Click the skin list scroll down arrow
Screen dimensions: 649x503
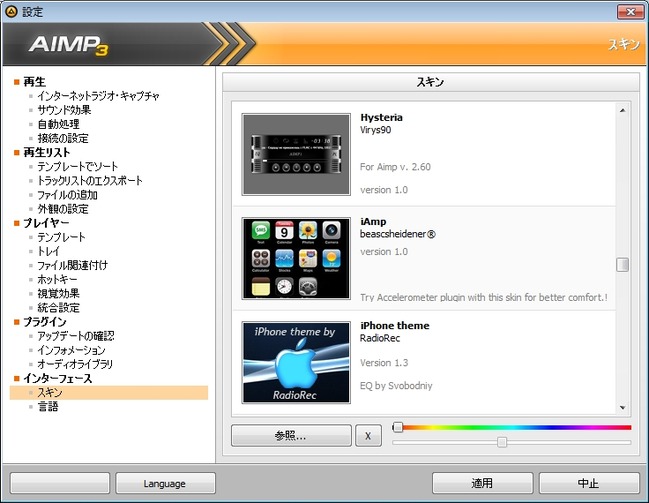pyautogui.click(x=623, y=408)
